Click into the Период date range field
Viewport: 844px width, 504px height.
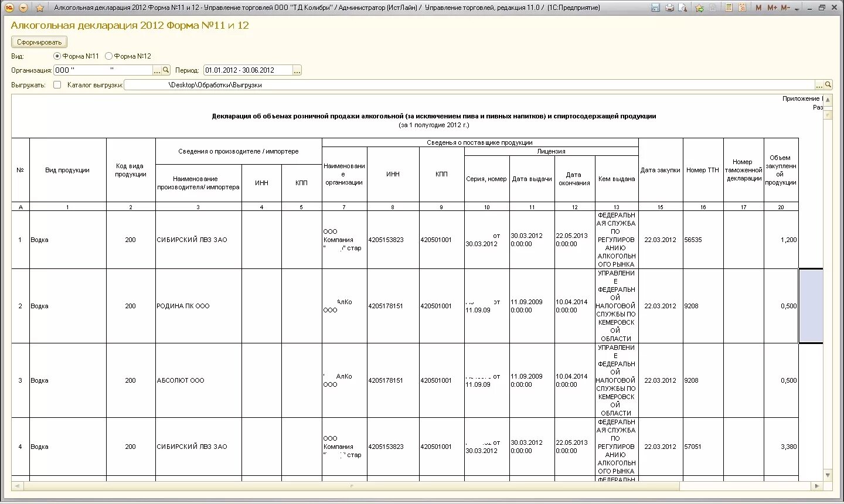coord(248,70)
